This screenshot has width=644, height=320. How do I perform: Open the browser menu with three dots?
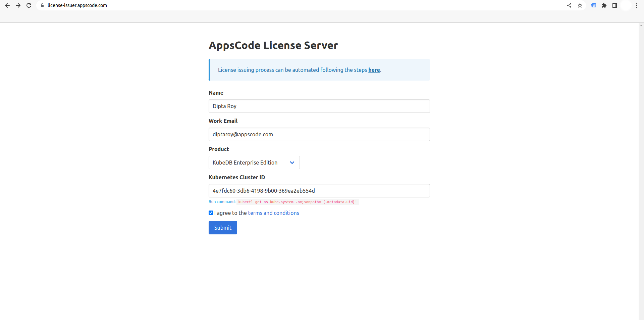pyautogui.click(x=637, y=5)
